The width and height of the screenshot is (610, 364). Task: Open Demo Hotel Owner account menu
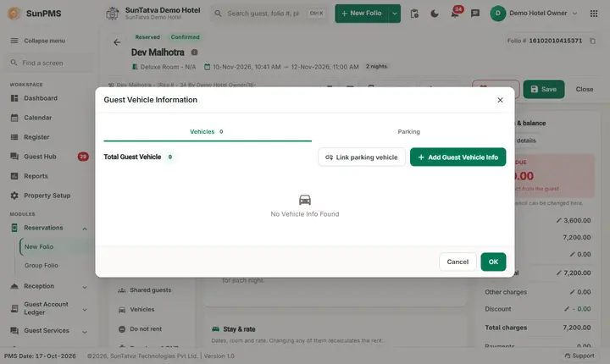(x=534, y=14)
